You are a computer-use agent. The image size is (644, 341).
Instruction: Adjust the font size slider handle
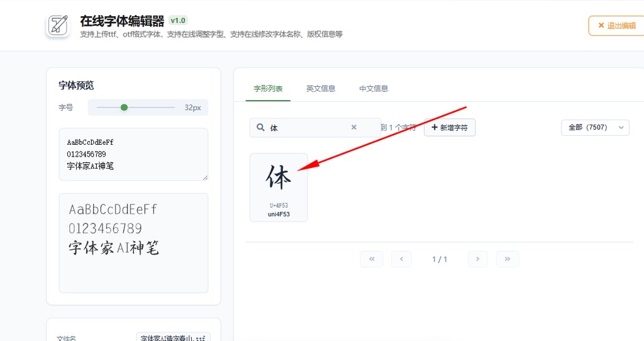[x=124, y=107]
